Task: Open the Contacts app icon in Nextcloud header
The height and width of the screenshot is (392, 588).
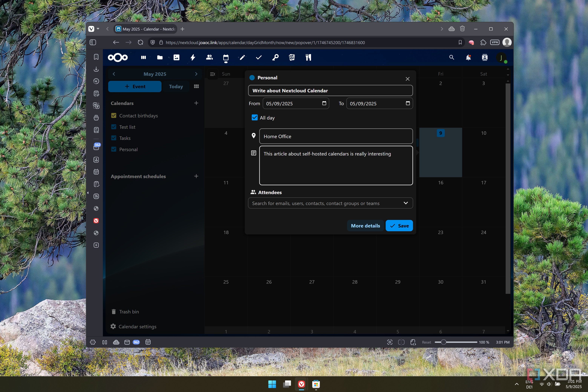Action: click(x=209, y=57)
